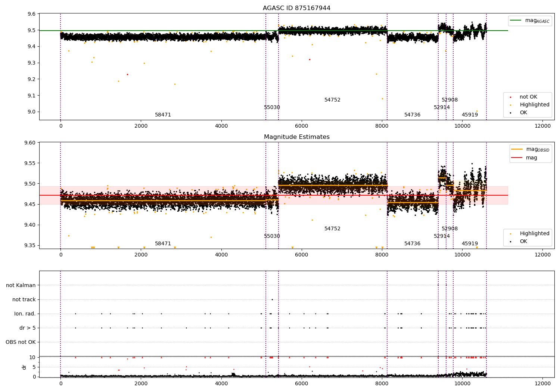Viewport: 560px width, 392px height.
Task: Select the mag AGASC legend entry in top plot
Action: click(x=530, y=21)
